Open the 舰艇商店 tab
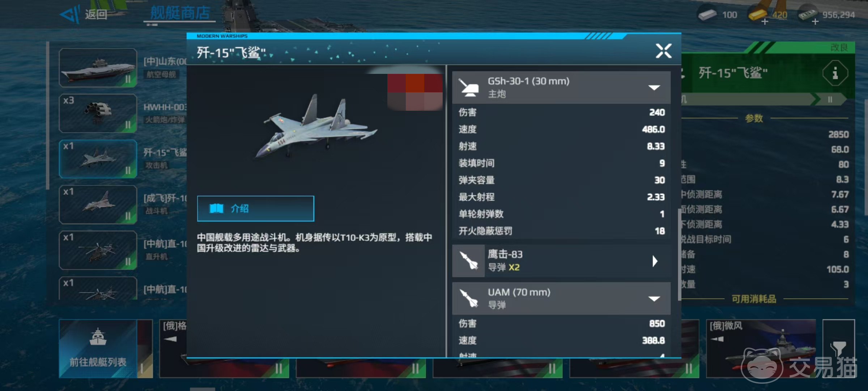 click(x=180, y=13)
